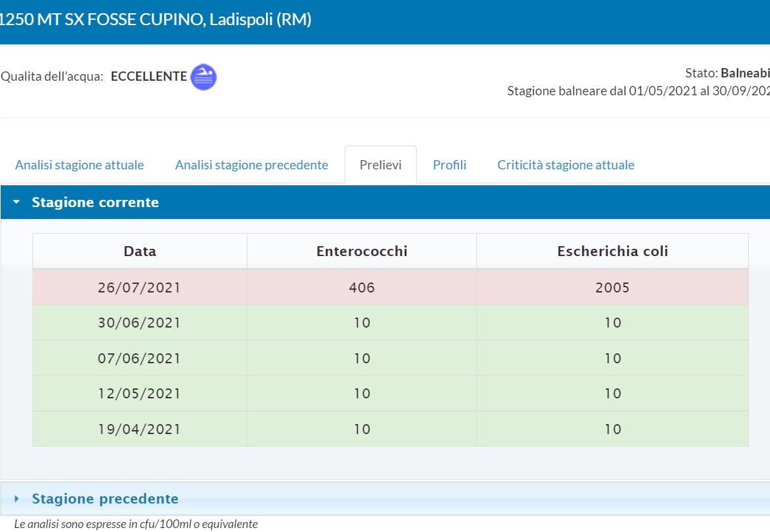Click the Stagione corrente header title
Screen dimensions: 770x532
[95, 202]
